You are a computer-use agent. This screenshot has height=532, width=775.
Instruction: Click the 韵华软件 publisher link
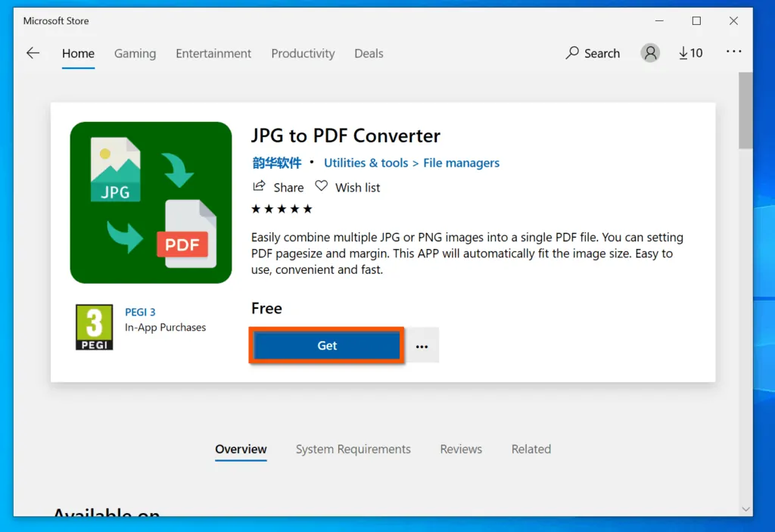276,163
